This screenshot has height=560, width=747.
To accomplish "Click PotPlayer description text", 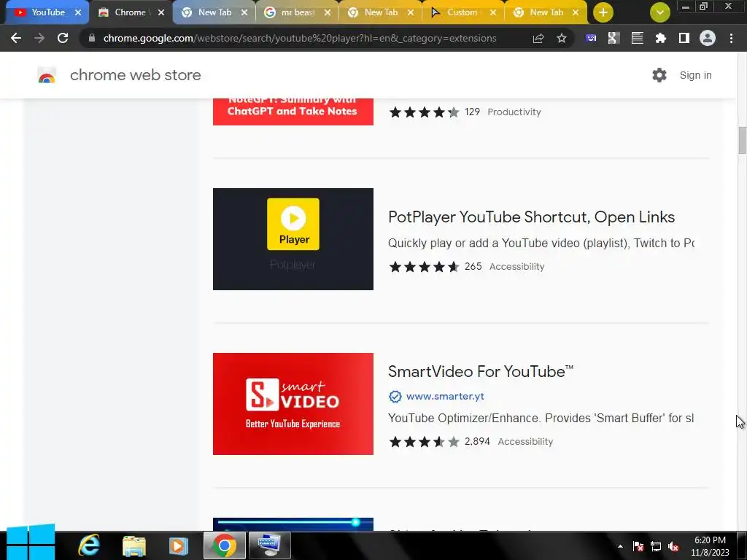I will pos(541,244).
